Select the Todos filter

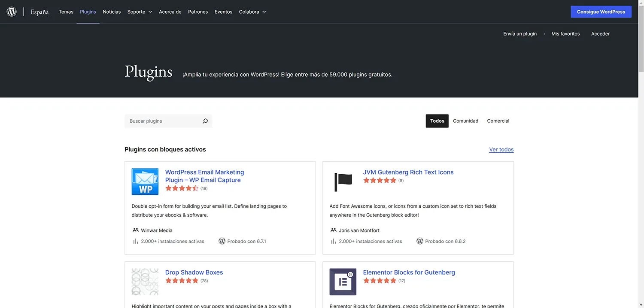point(437,121)
